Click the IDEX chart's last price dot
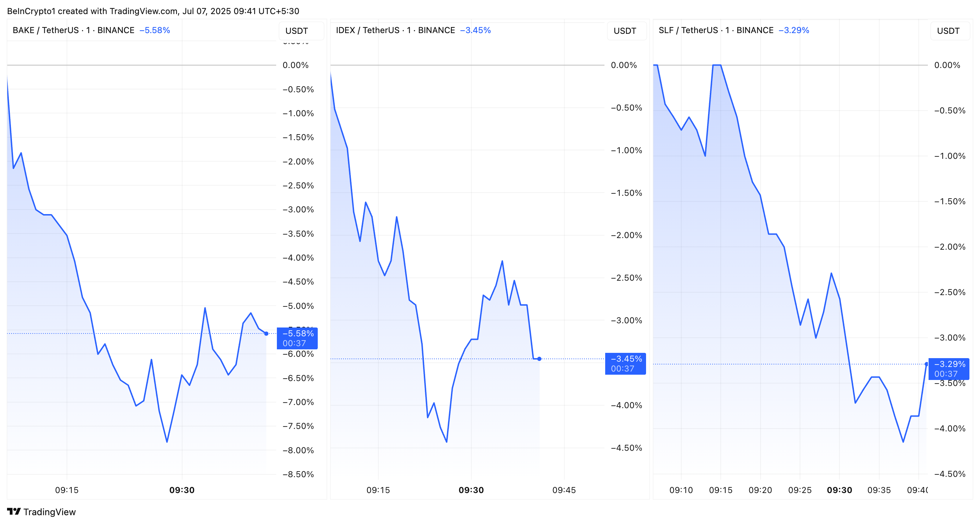This screenshot has width=980, height=524. tap(539, 358)
